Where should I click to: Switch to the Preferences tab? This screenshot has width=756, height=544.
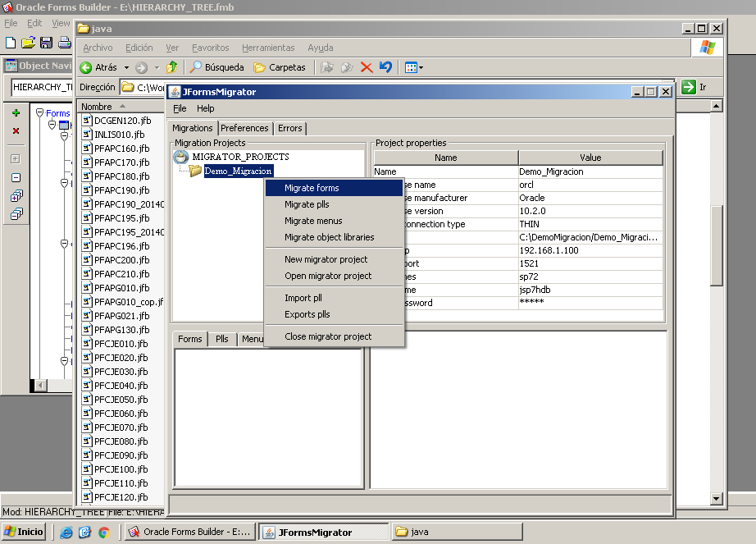coord(244,128)
